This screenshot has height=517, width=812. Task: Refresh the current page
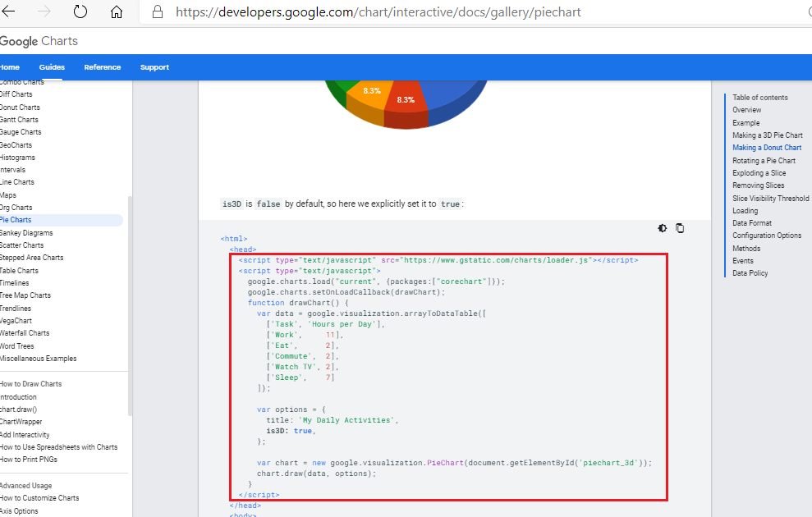[79, 12]
